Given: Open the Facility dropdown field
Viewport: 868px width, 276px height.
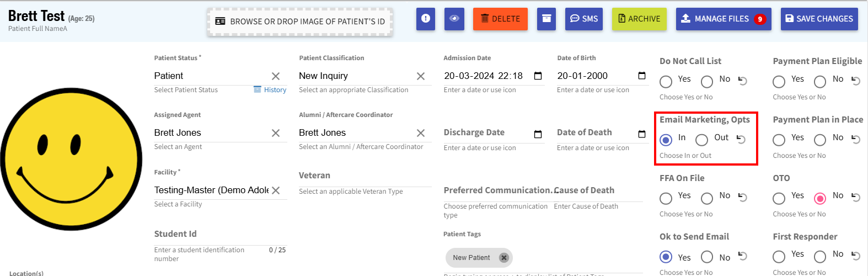Looking at the screenshot, I should point(211,190).
